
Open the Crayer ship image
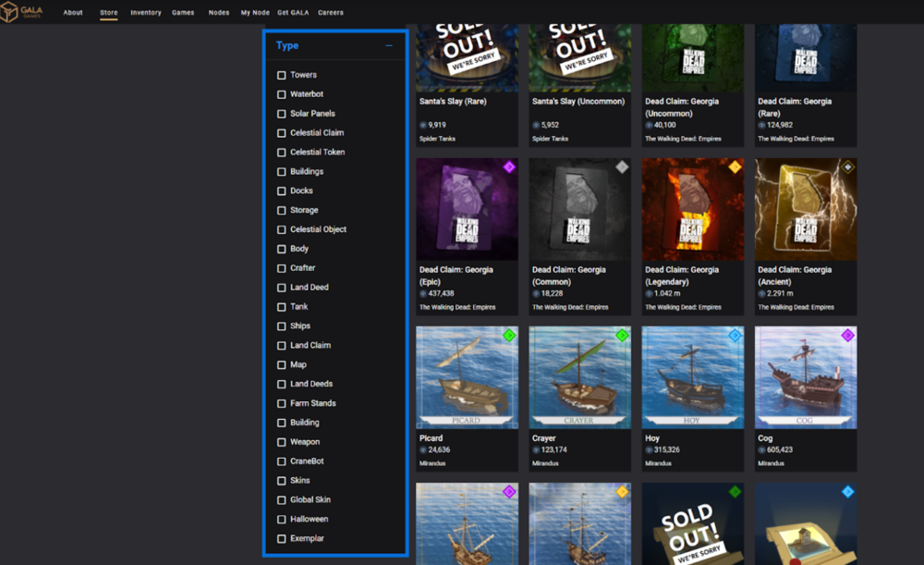coord(580,377)
